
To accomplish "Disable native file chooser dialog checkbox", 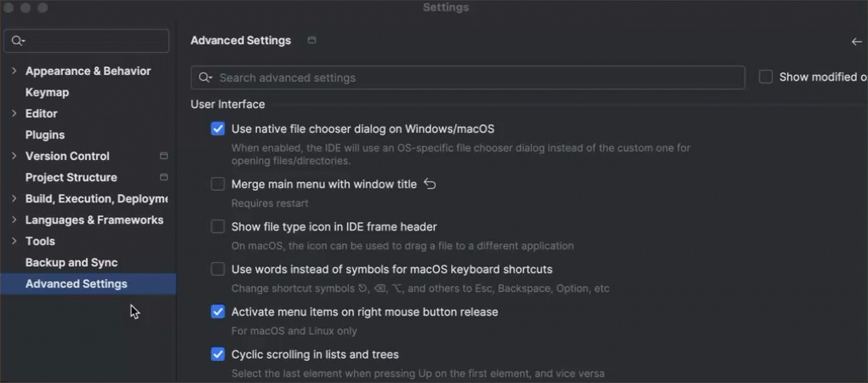I will tap(218, 129).
